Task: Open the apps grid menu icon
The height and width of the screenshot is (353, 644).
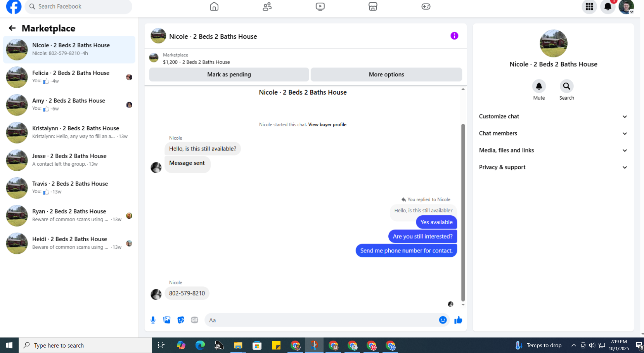Action: point(589,7)
